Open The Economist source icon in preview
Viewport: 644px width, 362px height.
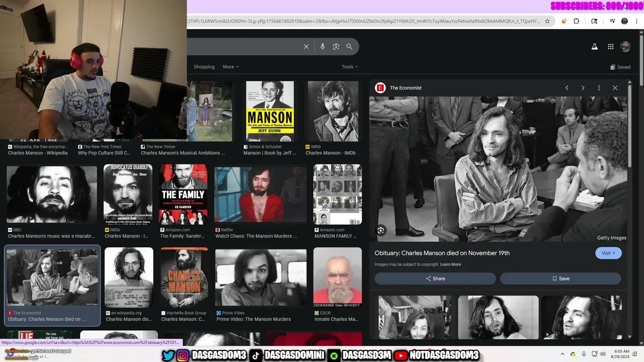[x=380, y=88]
